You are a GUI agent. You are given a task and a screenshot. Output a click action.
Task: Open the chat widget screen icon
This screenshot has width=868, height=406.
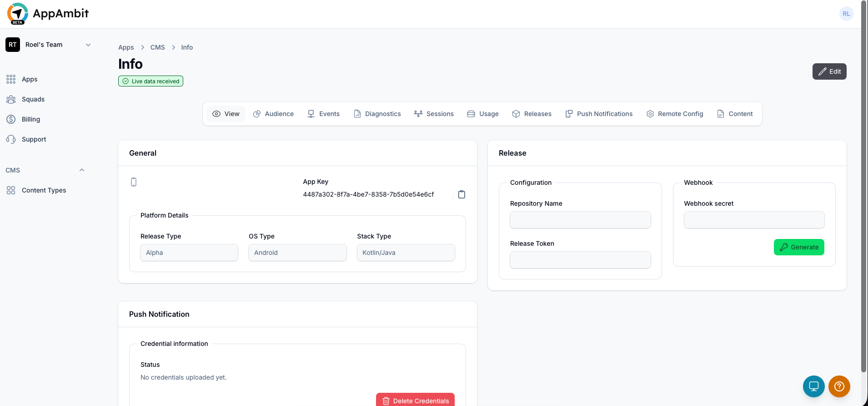[x=814, y=386]
